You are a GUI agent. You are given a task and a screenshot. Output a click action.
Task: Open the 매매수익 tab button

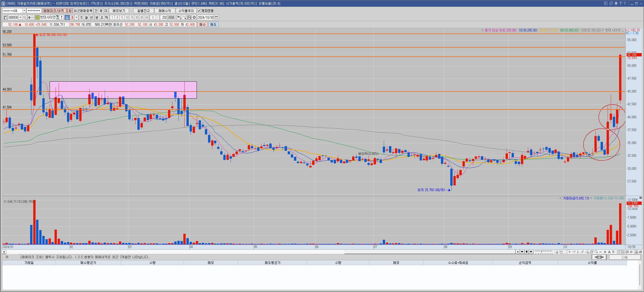(x=165, y=11)
